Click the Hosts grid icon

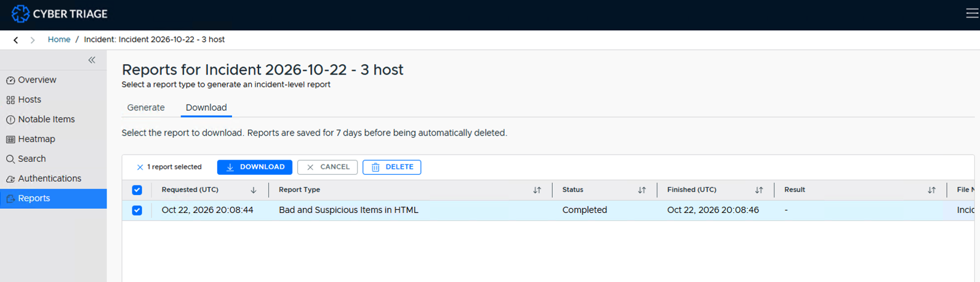pos(10,100)
